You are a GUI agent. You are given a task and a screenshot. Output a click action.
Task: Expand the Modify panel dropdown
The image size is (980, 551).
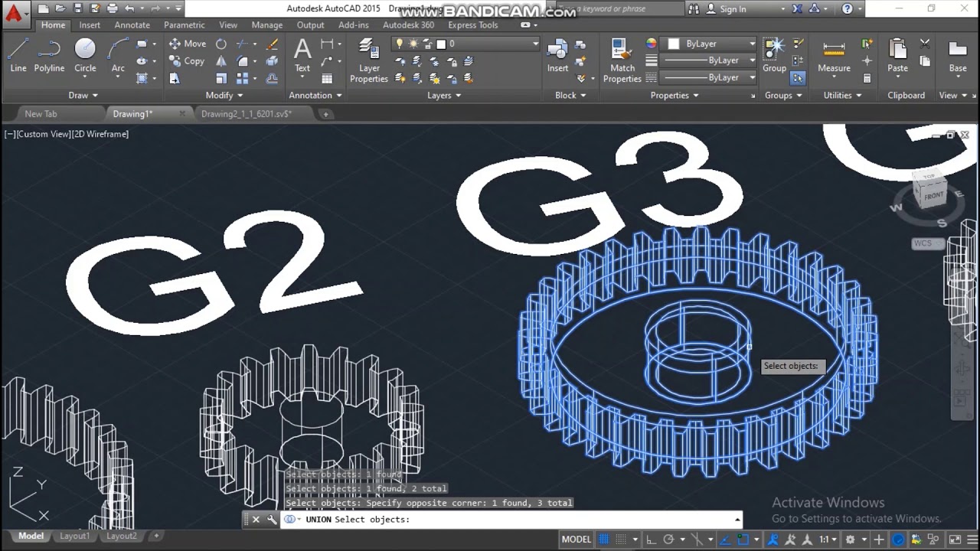(x=224, y=96)
